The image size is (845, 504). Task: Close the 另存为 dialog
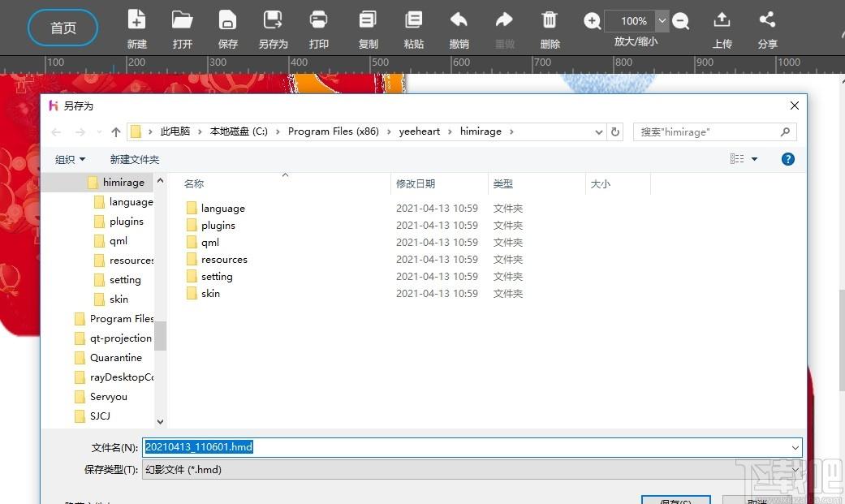click(795, 106)
